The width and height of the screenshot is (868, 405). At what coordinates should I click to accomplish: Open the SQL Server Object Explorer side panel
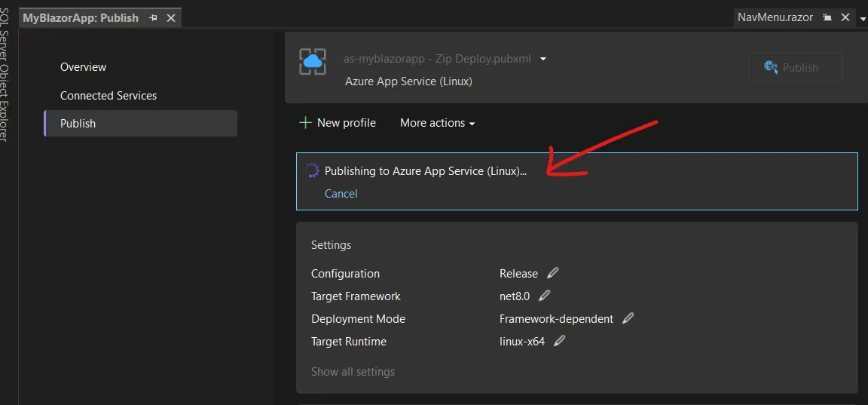click(5, 74)
